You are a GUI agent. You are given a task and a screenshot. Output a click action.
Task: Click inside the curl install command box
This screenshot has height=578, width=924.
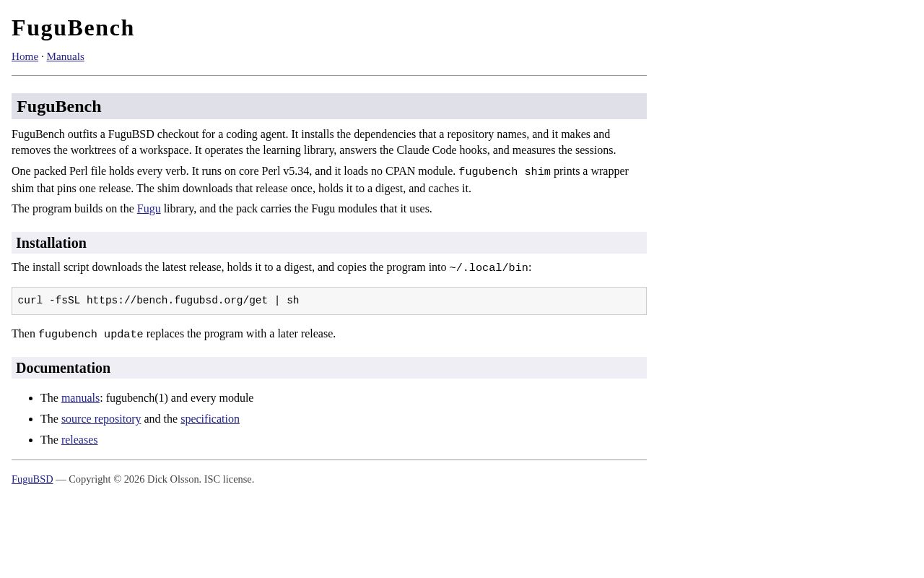click(329, 301)
